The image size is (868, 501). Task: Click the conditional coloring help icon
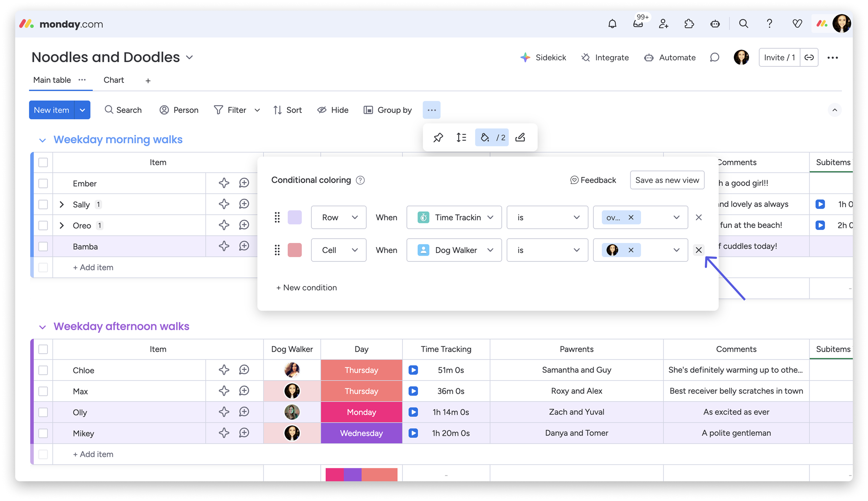(360, 180)
